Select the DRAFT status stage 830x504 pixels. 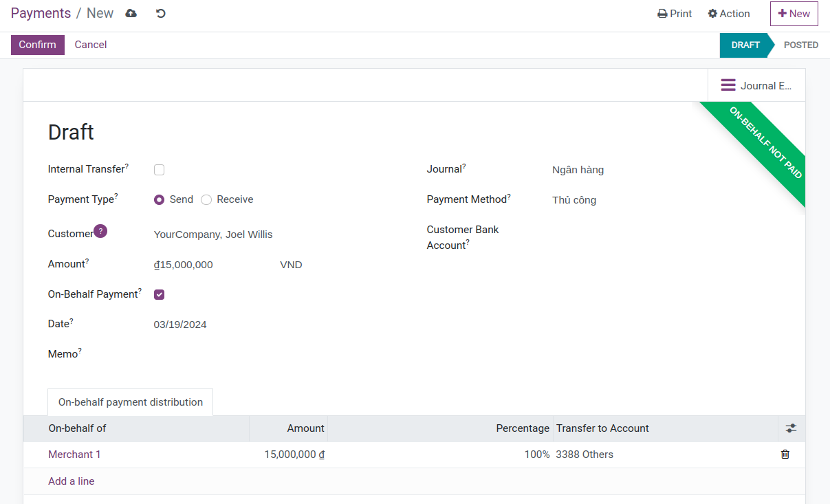click(745, 45)
